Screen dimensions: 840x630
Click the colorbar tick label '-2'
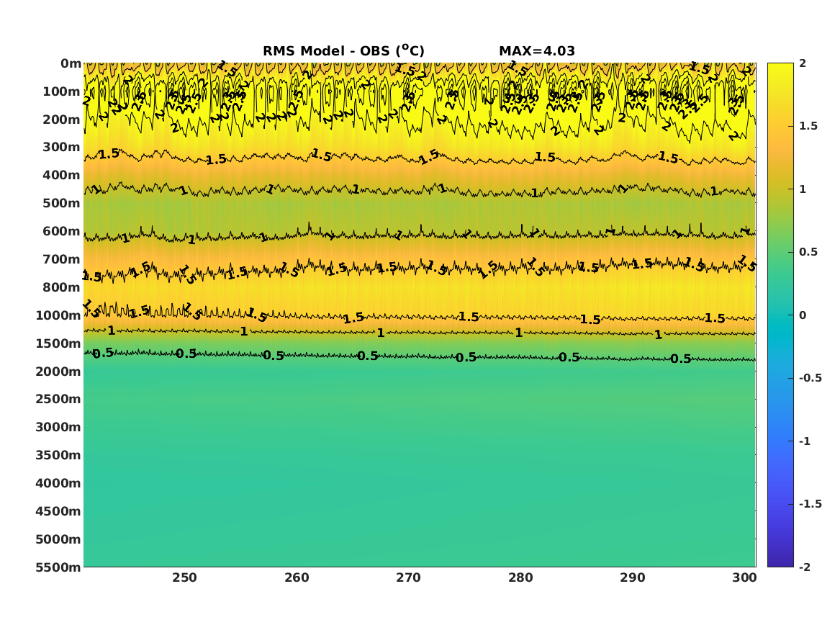805,567
